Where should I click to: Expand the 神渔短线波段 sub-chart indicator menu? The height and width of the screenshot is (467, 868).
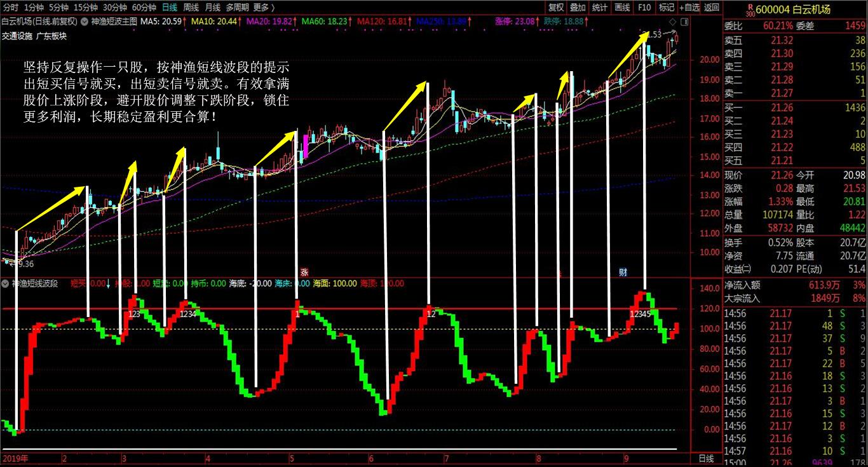(6, 283)
